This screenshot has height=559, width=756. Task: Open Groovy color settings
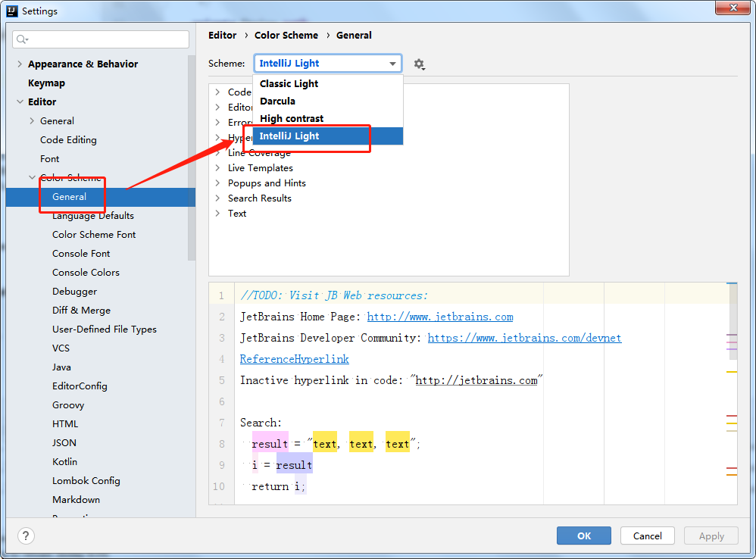pos(68,404)
